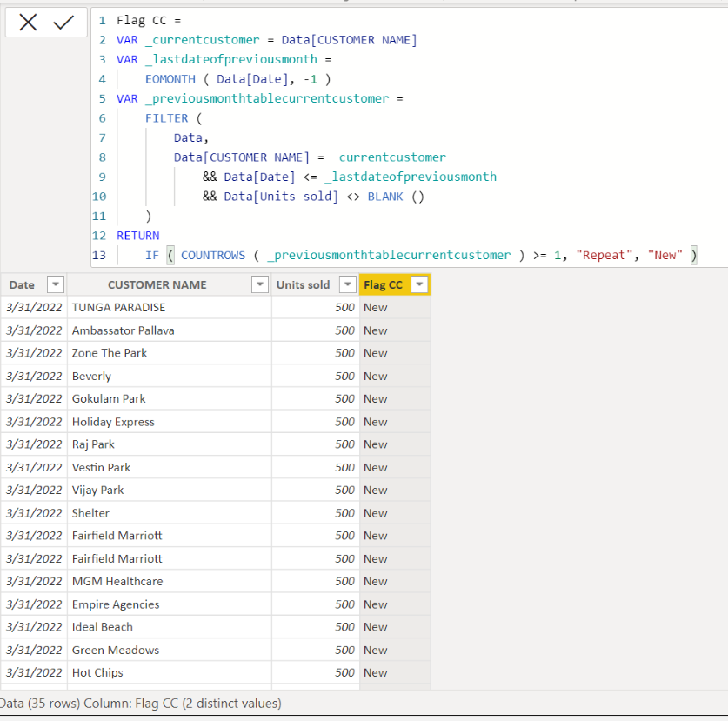The width and height of the screenshot is (728, 721).
Task: Open the Units sold column filter dropdown
Action: click(347, 284)
